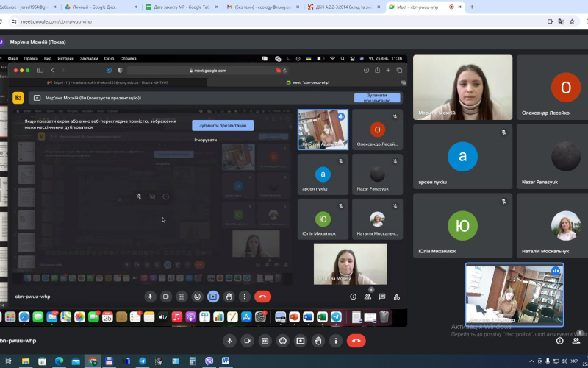Open meeting info in the shared Meet bar

(353, 297)
